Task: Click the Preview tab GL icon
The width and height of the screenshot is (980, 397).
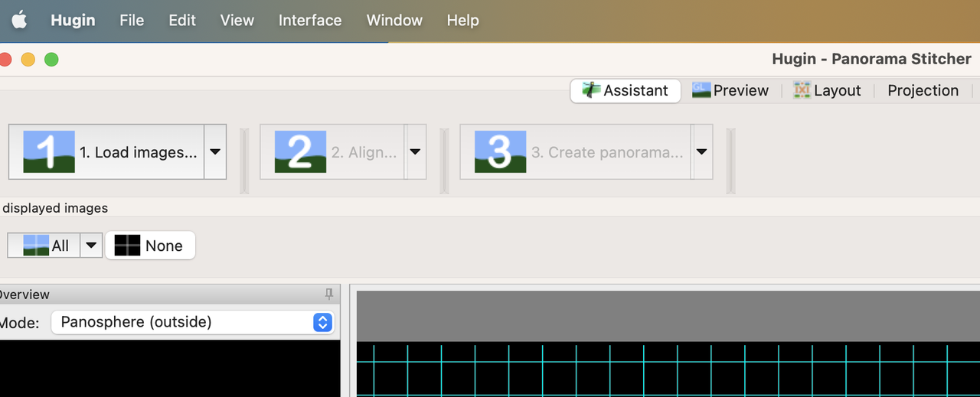Action: pos(701,89)
